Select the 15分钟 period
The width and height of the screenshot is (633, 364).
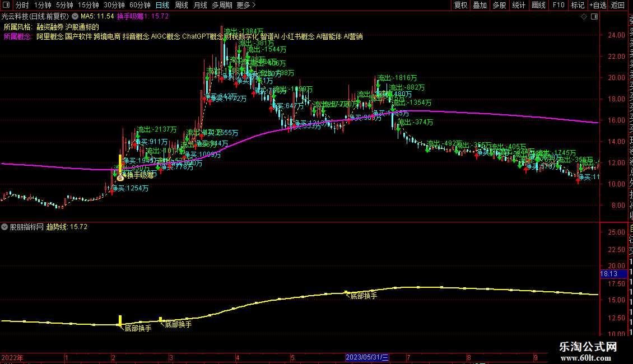pos(89,5)
